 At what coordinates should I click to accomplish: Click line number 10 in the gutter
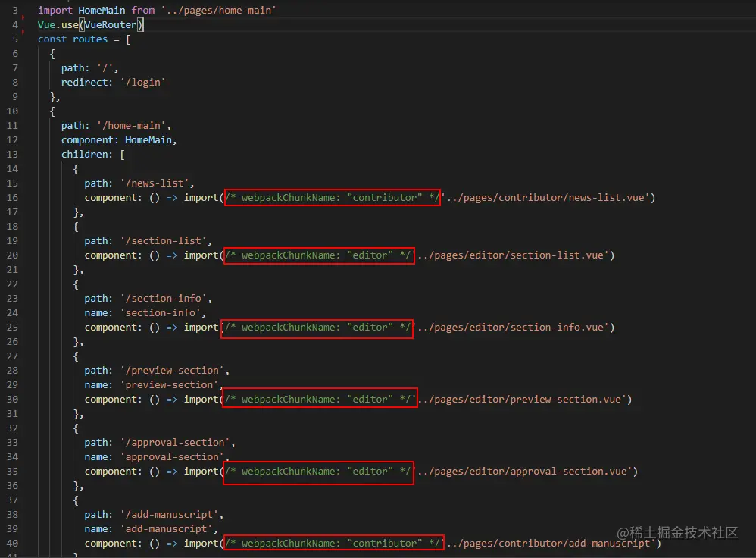point(12,111)
